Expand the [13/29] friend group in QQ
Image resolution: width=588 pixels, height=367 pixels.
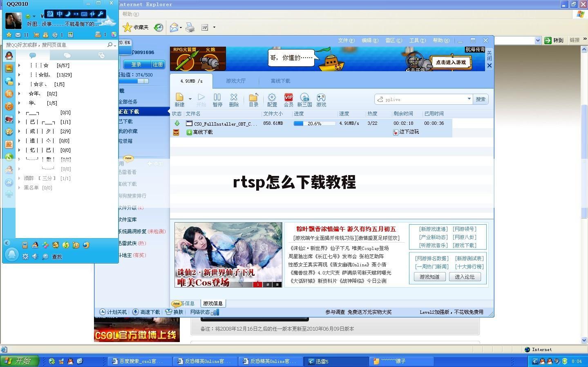tap(19, 75)
